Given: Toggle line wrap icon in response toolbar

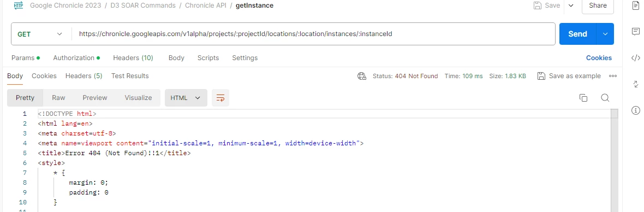Looking at the screenshot, I should click(x=220, y=98).
